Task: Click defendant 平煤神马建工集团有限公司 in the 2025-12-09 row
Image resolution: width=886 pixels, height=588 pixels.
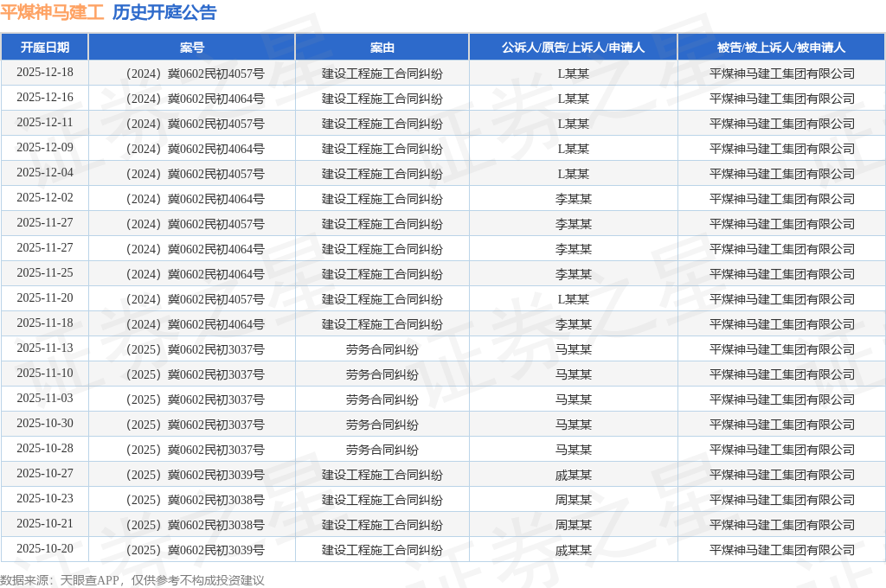Action: 781,149
